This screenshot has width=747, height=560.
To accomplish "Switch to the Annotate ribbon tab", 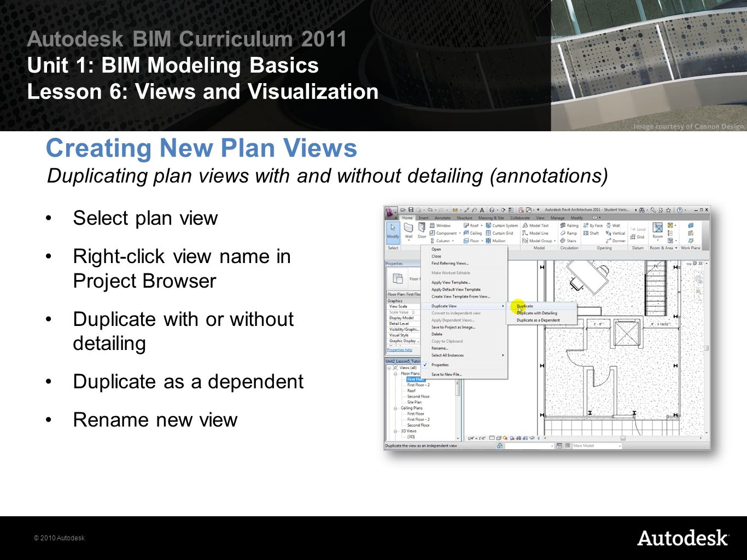I will [x=442, y=218].
